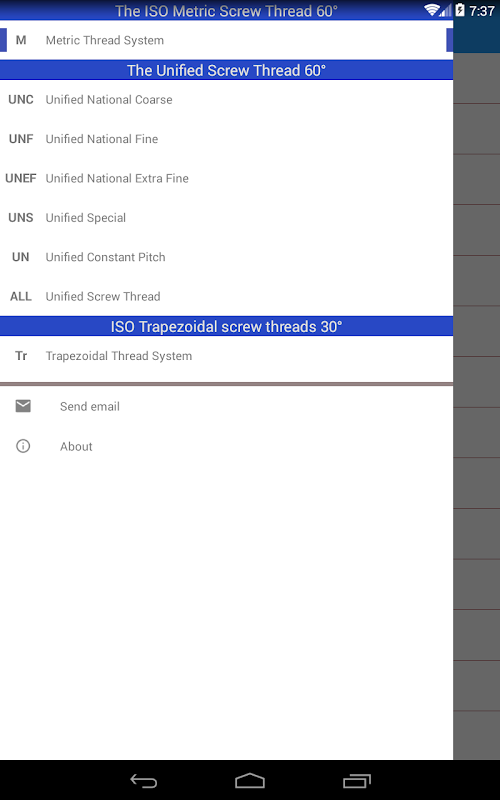Open the Unified Special thread list
This screenshot has height=800, width=500.
click(x=227, y=217)
